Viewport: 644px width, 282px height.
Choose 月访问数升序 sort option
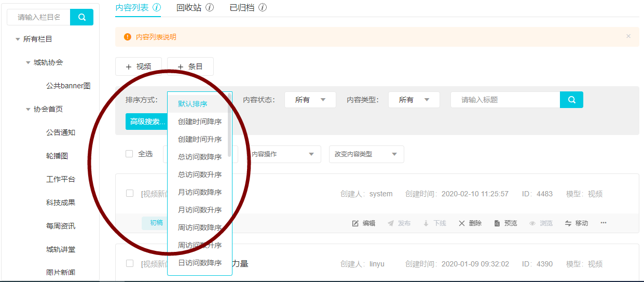[198, 210]
